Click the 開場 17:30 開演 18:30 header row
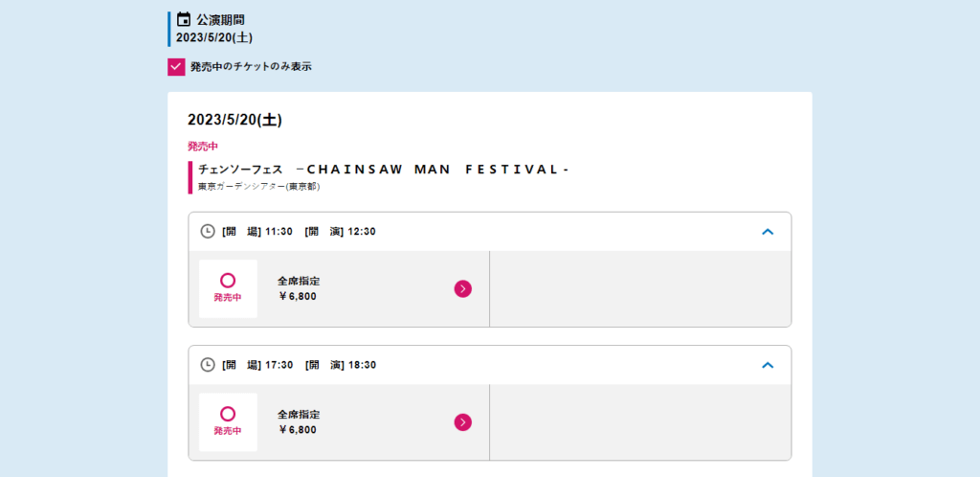The image size is (980, 477). (490, 365)
